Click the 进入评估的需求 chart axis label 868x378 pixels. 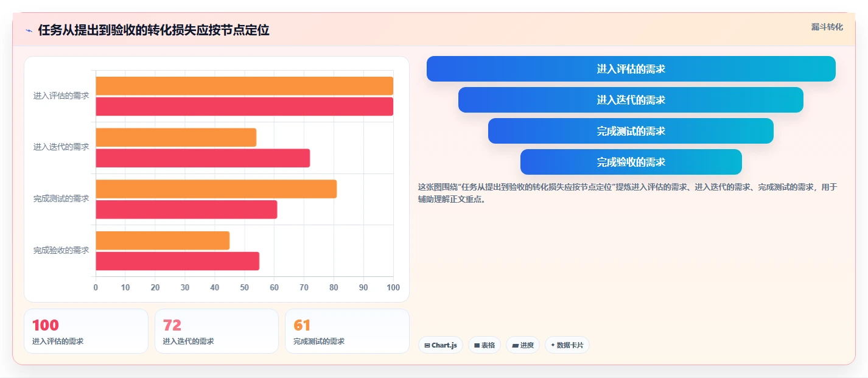pyautogui.click(x=61, y=96)
